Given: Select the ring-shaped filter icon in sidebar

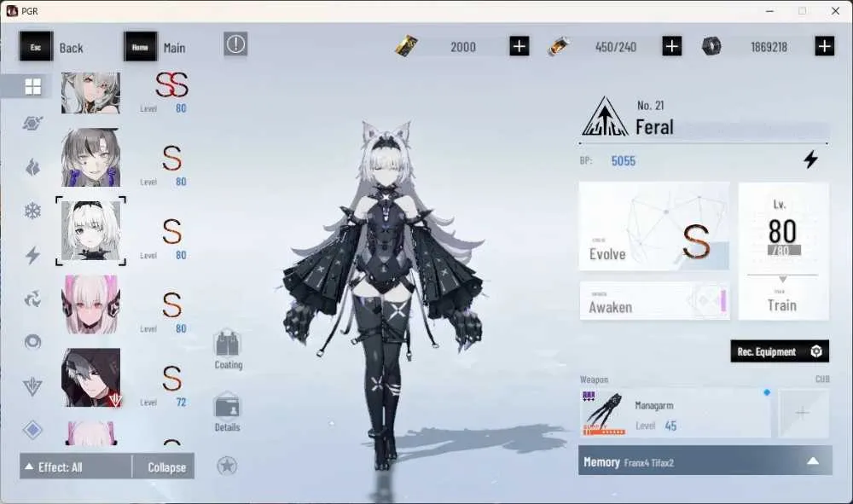Looking at the screenshot, I should tap(32, 342).
